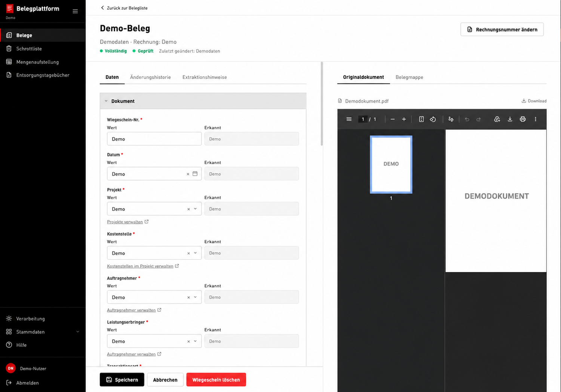Go back via Zurück zur Belegliste
This screenshot has width=561, height=392.
pos(124,8)
